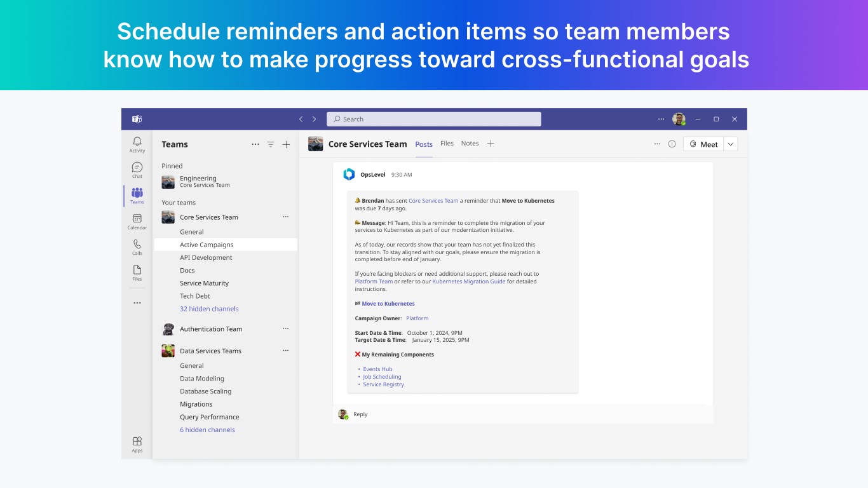Show channel info icon
This screenshot has width=868, height=488.
tap(672, 144)
